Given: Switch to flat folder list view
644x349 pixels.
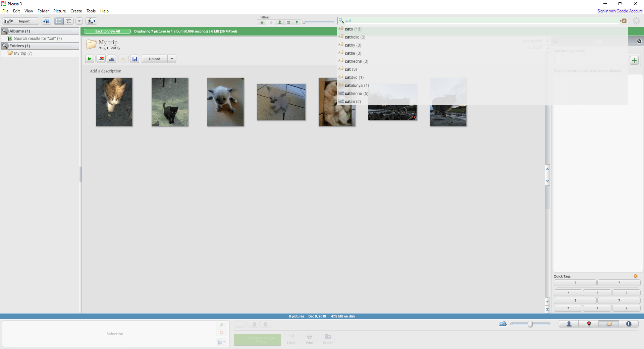Looking at the screenshot, I should tap(59, 21).
